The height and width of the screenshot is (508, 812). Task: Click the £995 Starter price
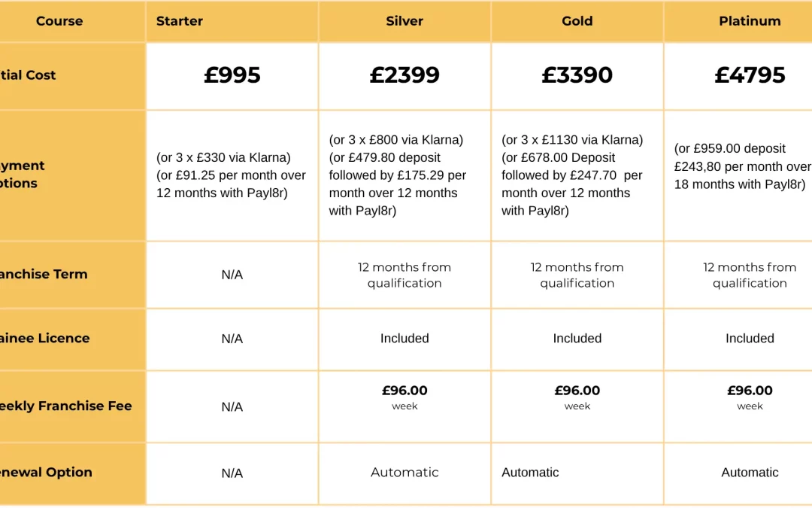[x=232, y=75]
